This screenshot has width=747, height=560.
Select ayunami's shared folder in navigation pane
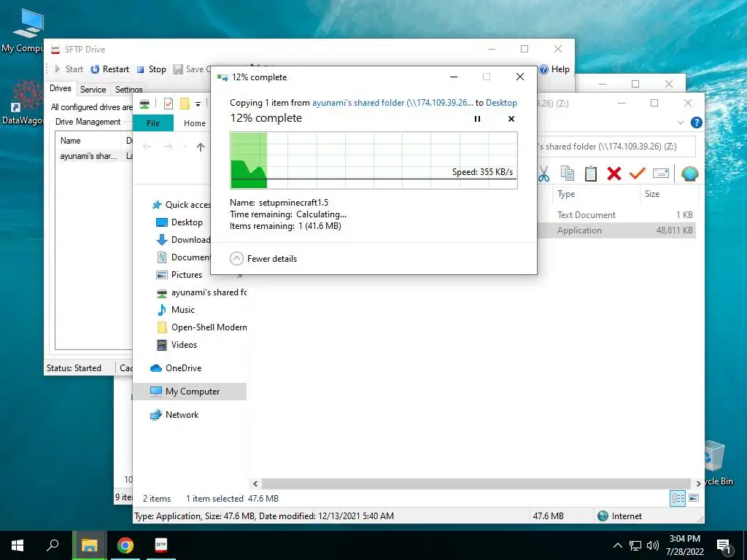[x=201, y=292]
